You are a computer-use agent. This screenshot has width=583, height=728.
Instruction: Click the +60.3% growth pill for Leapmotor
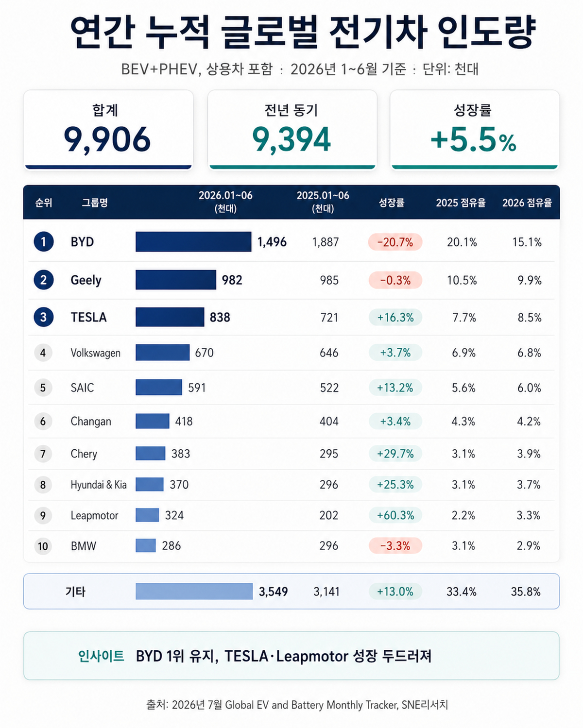(395, 515)
